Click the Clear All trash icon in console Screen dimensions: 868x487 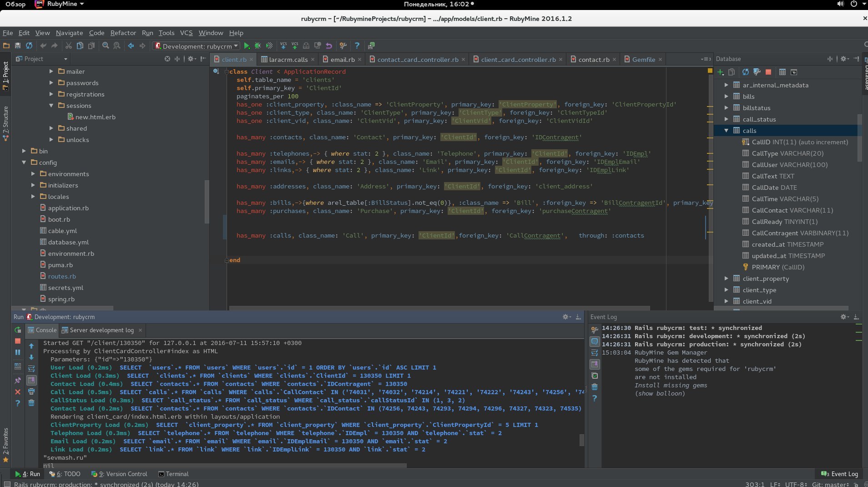coord(31,403)
